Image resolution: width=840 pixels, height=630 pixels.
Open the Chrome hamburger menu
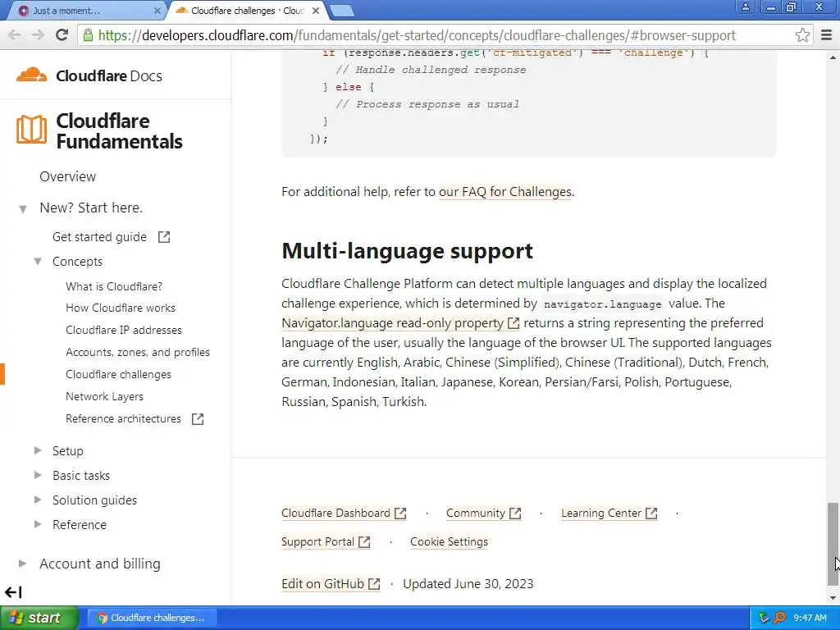pyautogui.click(x=826, y=35)
